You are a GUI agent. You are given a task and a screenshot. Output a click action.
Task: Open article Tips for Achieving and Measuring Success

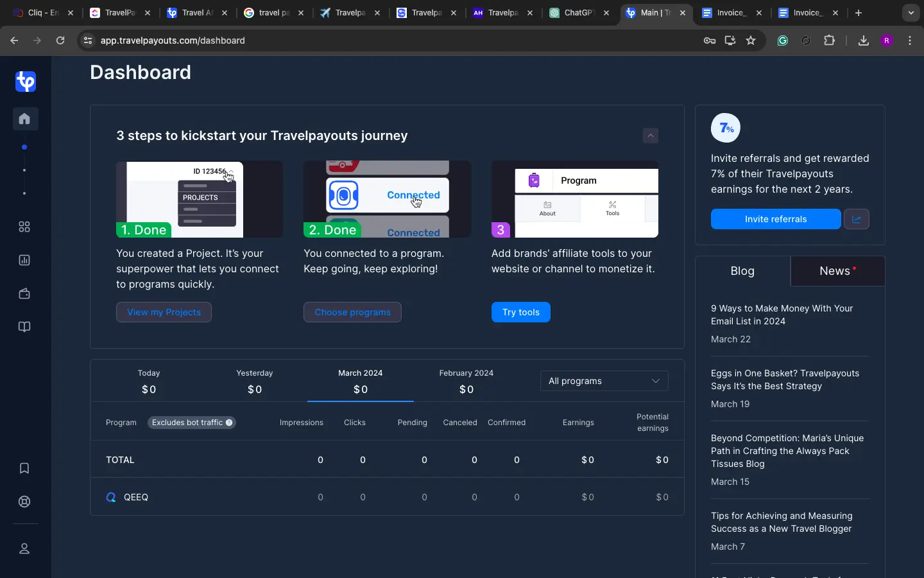point(782,522)
